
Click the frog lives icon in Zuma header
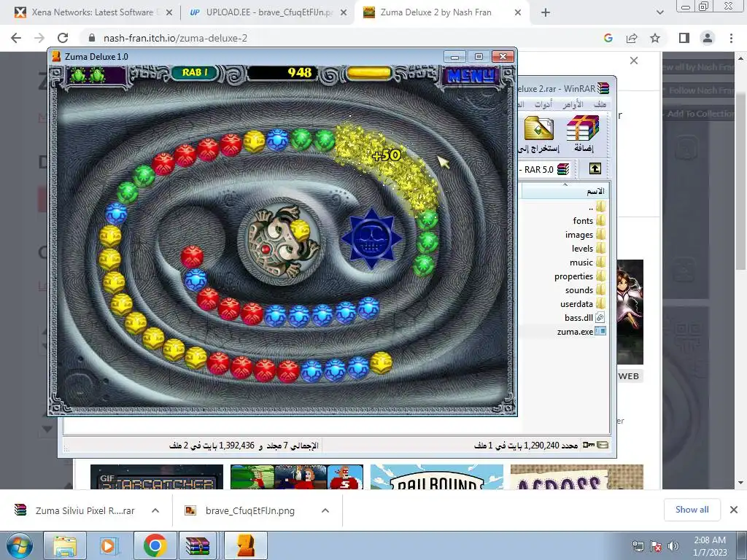click(88, 75)
